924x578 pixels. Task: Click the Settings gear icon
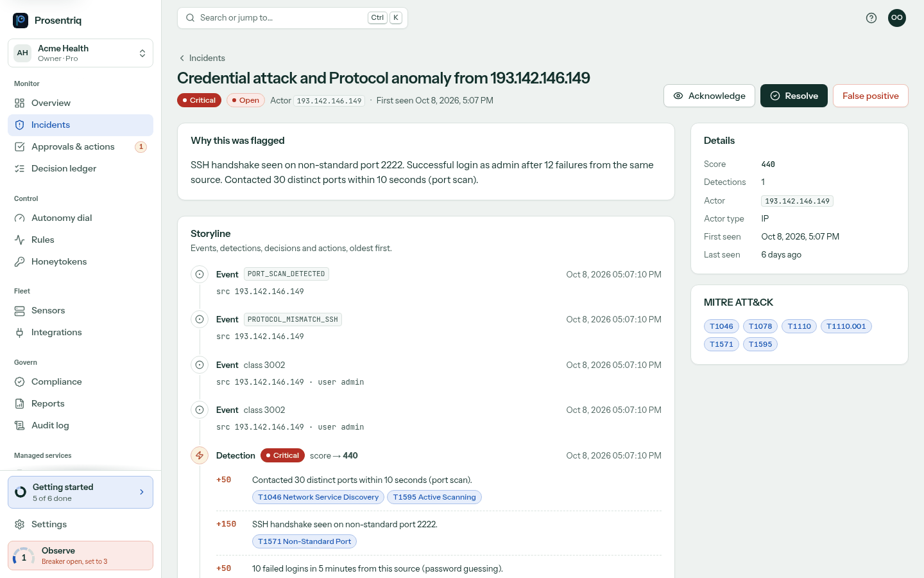[x=20, y=524]
